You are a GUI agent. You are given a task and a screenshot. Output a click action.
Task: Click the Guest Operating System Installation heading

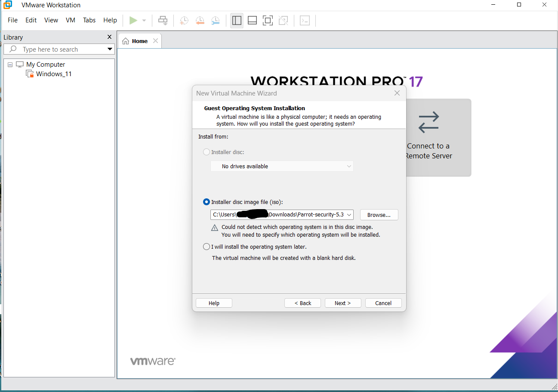[255, 108]
